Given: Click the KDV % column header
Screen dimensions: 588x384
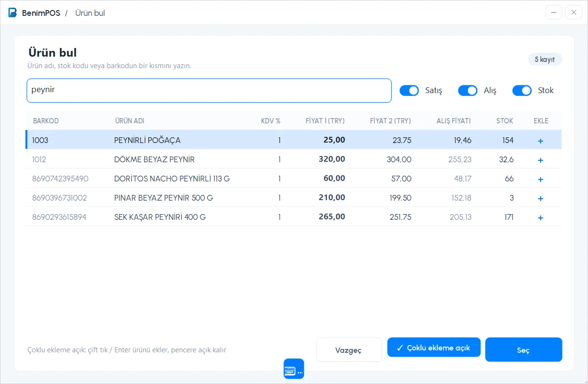Looking at the screenshot, I should pyautogui.click(x=271, y=121).
